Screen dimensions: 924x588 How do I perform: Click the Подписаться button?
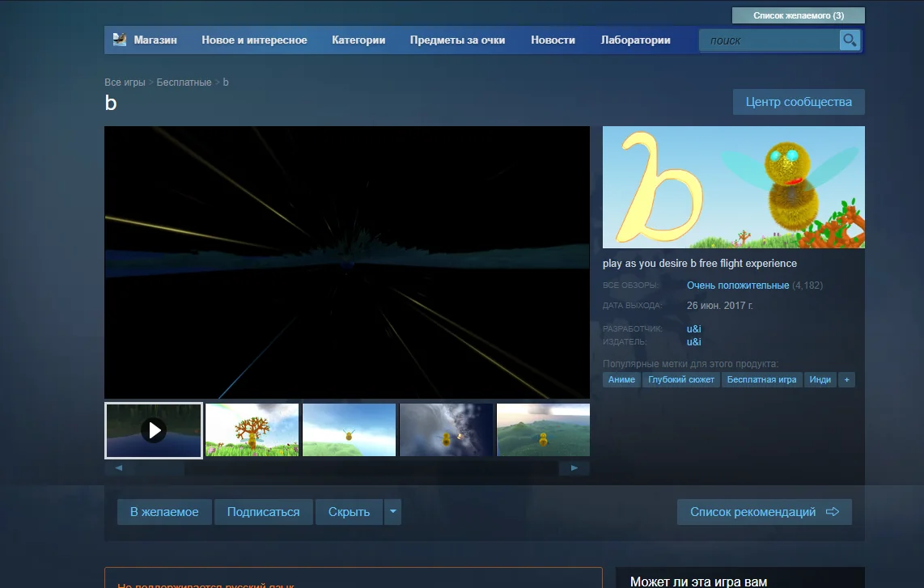[x=264, y=511]
